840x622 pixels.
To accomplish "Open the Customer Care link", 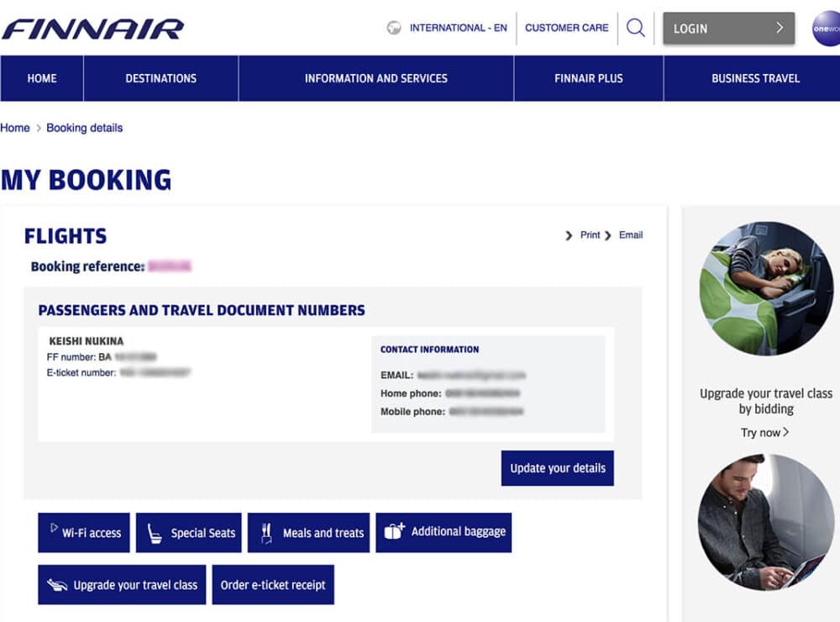I will [566, 28].
